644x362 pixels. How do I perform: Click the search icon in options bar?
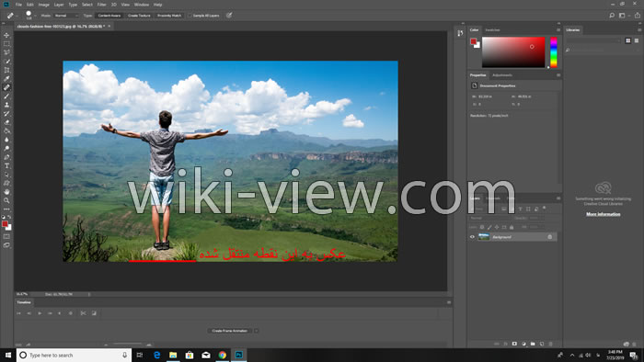(612, 16)
